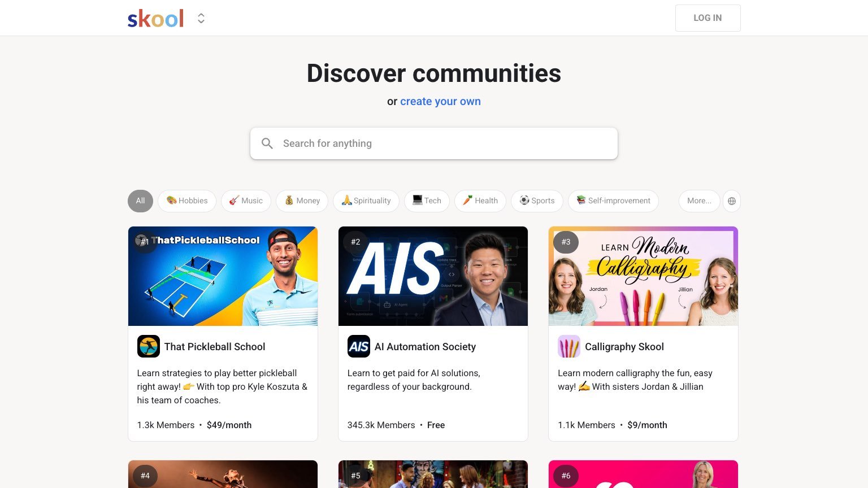
Task: Click the LOG IN button
Action: click(x=708, y=18)
